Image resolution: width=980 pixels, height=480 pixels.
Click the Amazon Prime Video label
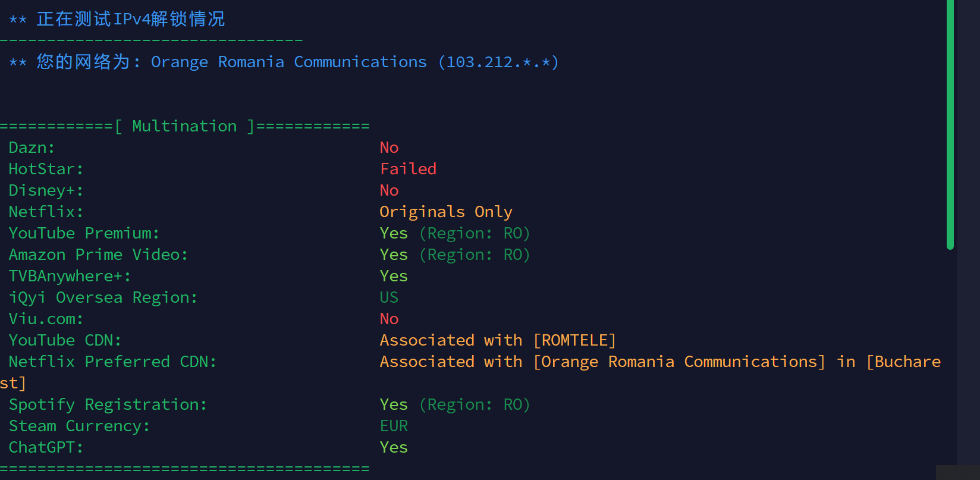(98, 255)
